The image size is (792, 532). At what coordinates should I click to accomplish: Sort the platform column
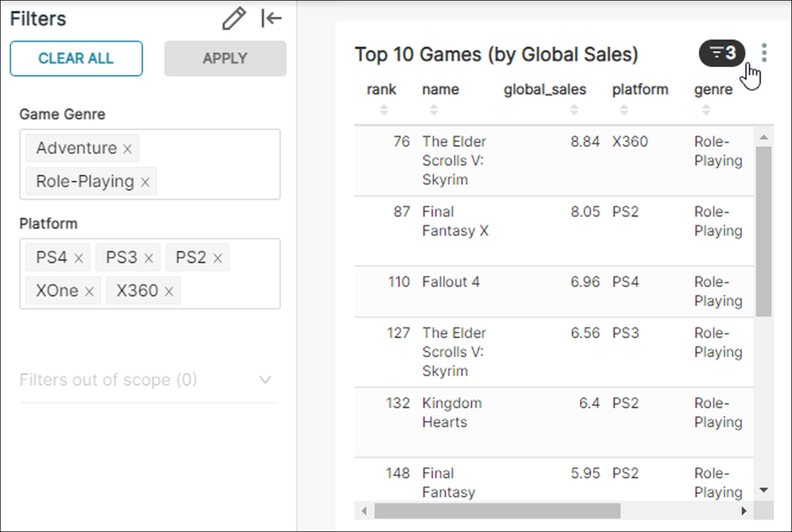click(624, 108)
